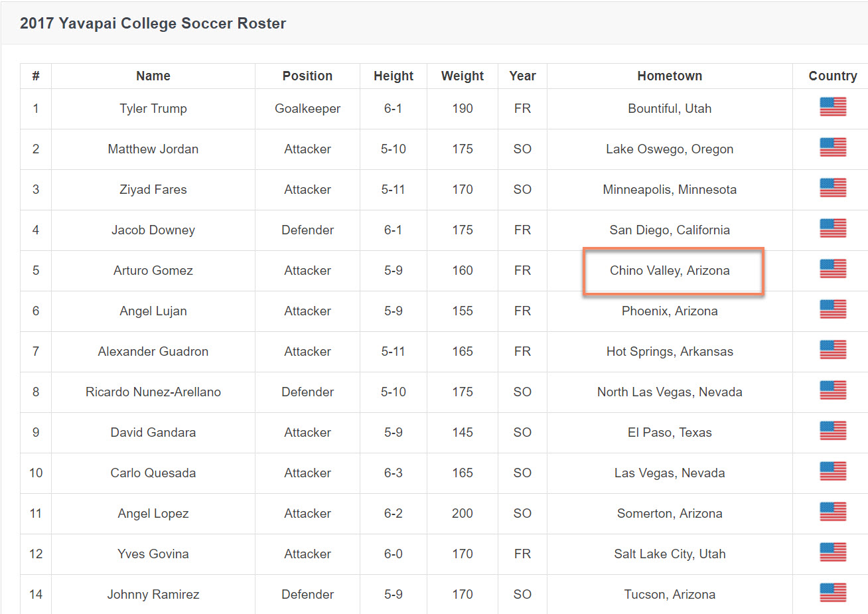
Task: Click the Country column header
Action: click(x=833, y=76)
